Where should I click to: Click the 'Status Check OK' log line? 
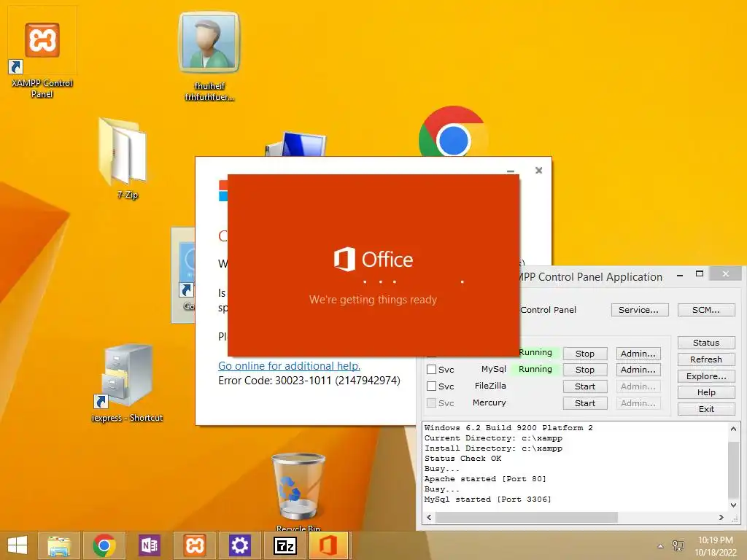coord(462,459)
